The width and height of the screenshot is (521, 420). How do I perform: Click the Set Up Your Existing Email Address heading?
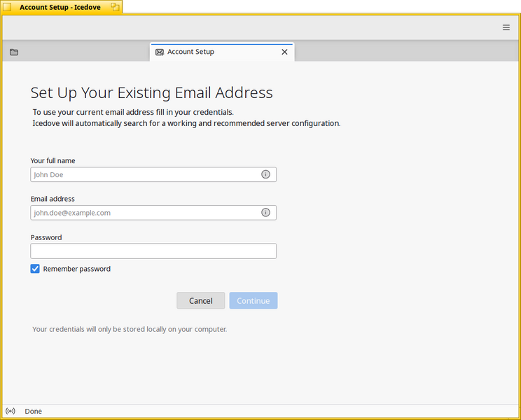(x=151, y=92)
